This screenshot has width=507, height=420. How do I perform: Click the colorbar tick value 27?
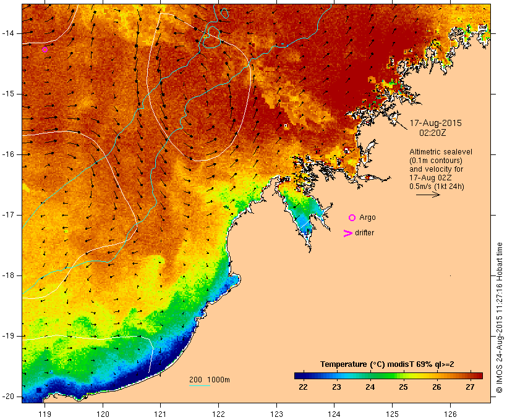(x=470, y=387)
